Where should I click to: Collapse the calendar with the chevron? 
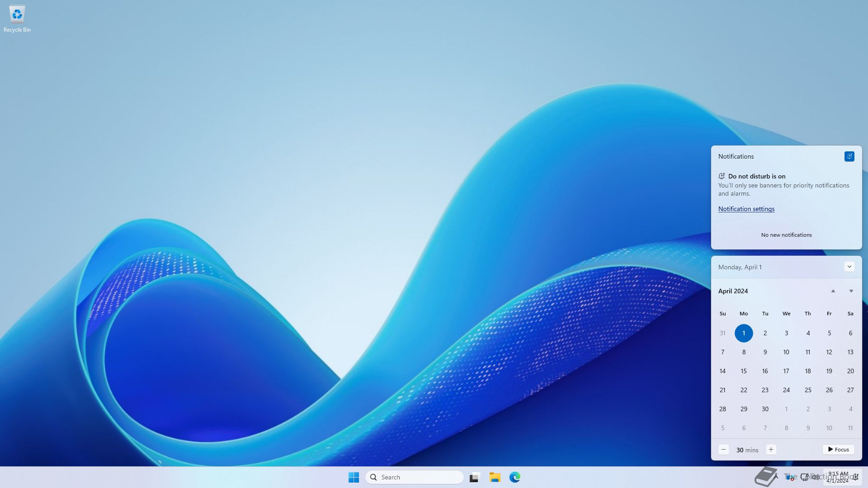[849, 267]
